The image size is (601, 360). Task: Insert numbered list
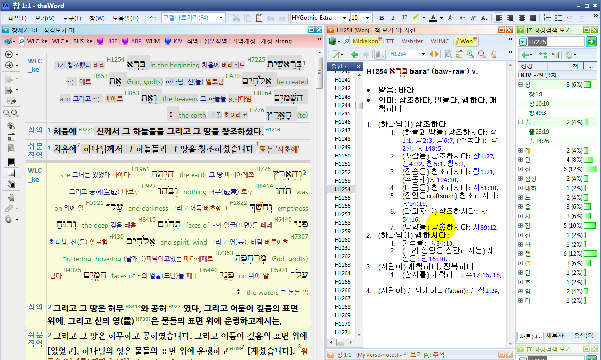547,18
